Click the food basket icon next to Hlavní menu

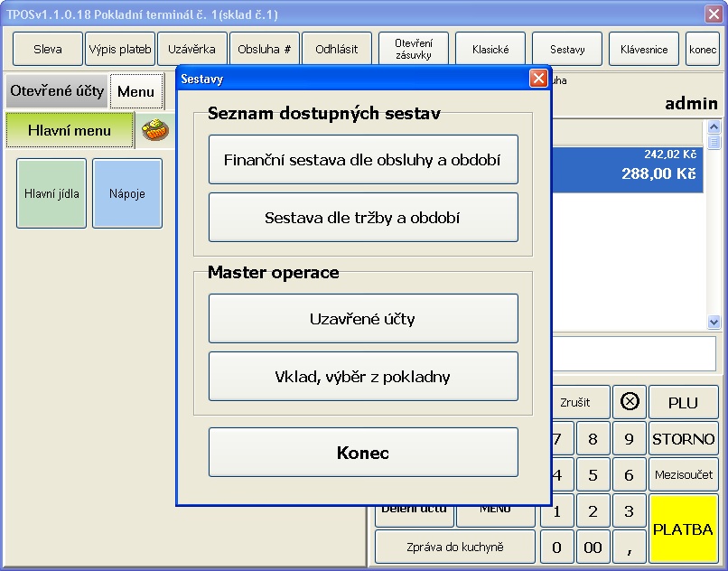tap(155, 130)
